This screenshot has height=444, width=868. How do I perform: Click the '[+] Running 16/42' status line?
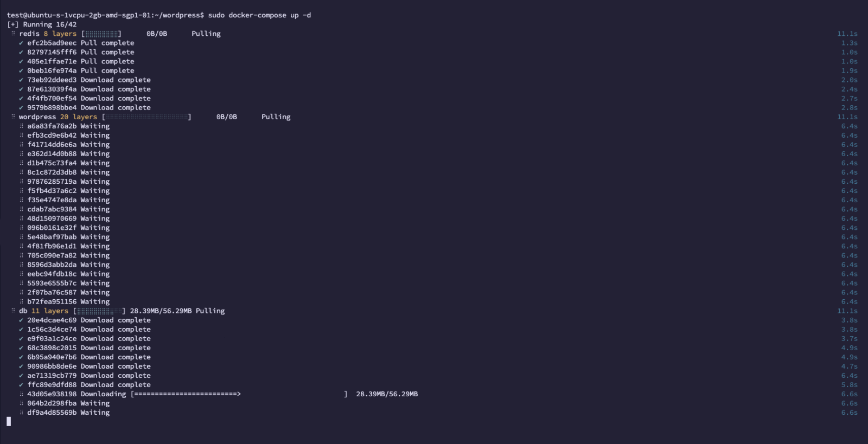(42, 24)
